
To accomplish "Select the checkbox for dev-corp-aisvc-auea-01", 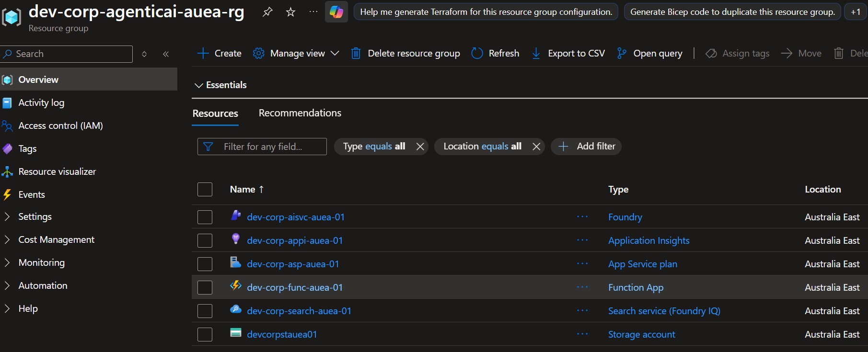I will point(205,217).
